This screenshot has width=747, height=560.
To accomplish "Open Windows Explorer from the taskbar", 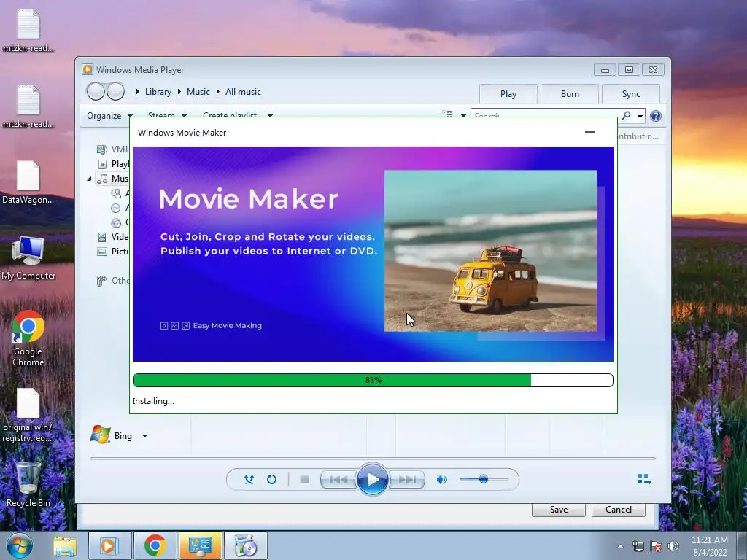I will click(64, 545).
